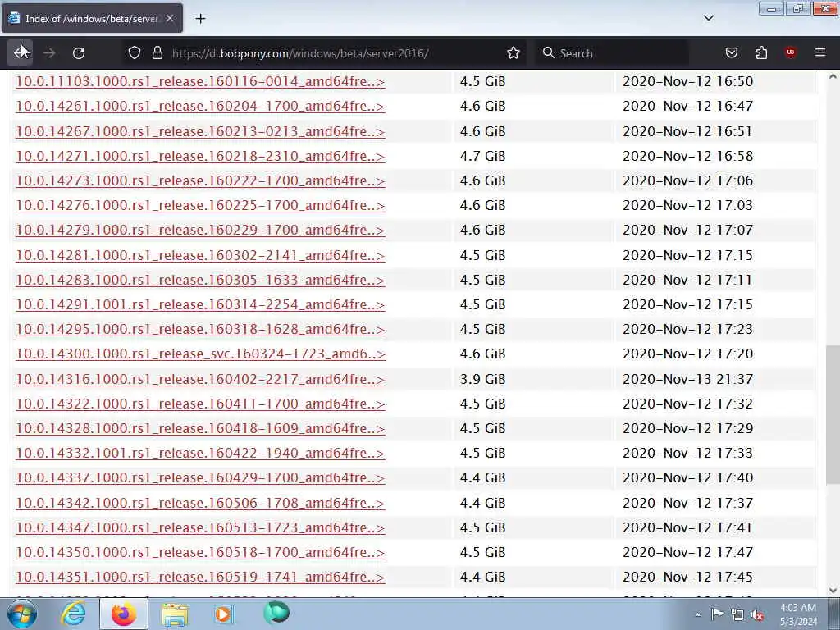Click the 4.7 GiB size cell
840x630 pixels.
coord(482,156)
